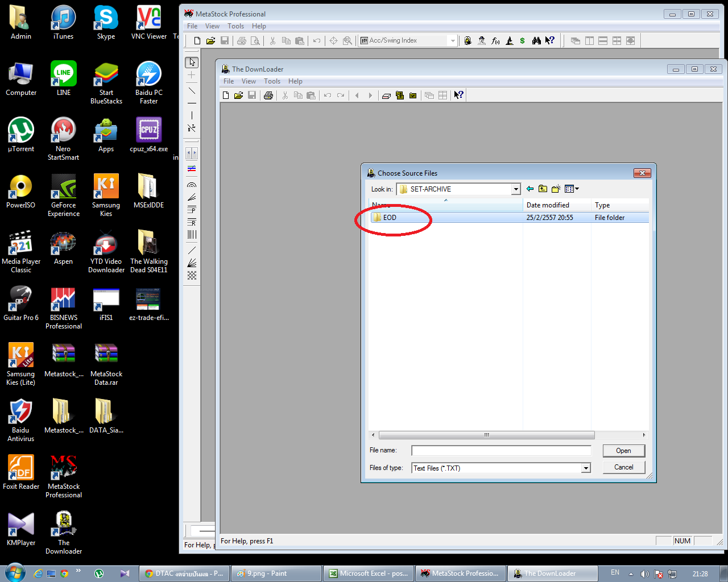Sort by Date modified column header

(557, 205)
